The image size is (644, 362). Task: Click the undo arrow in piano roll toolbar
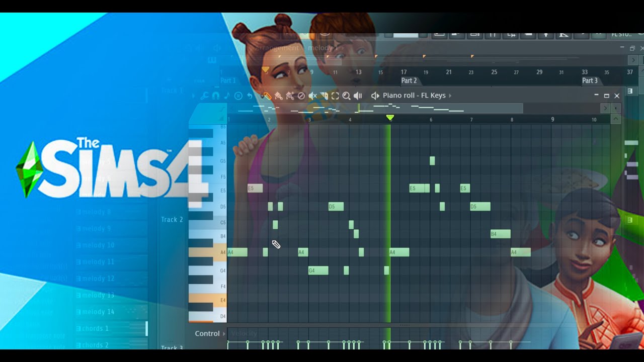[x=249, y=96]
